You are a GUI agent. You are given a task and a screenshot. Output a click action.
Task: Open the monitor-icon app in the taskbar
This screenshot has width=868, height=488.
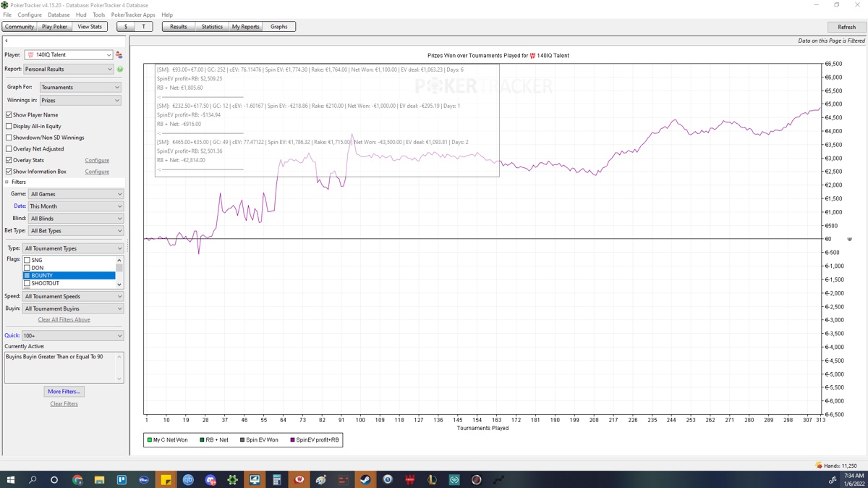[x=255, y=479]
